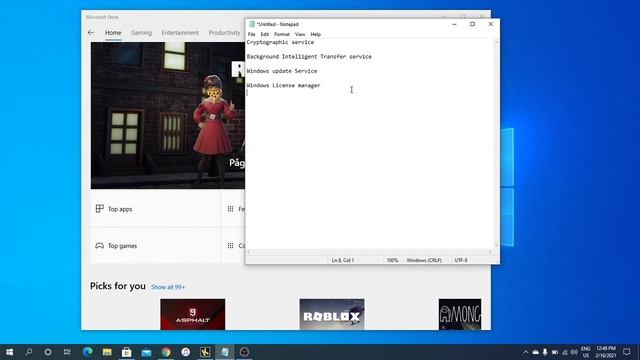Click the 'Windows License manager' line
This screenshot has height=360, width=640.
pyautogui.click(x=283, y=85)
